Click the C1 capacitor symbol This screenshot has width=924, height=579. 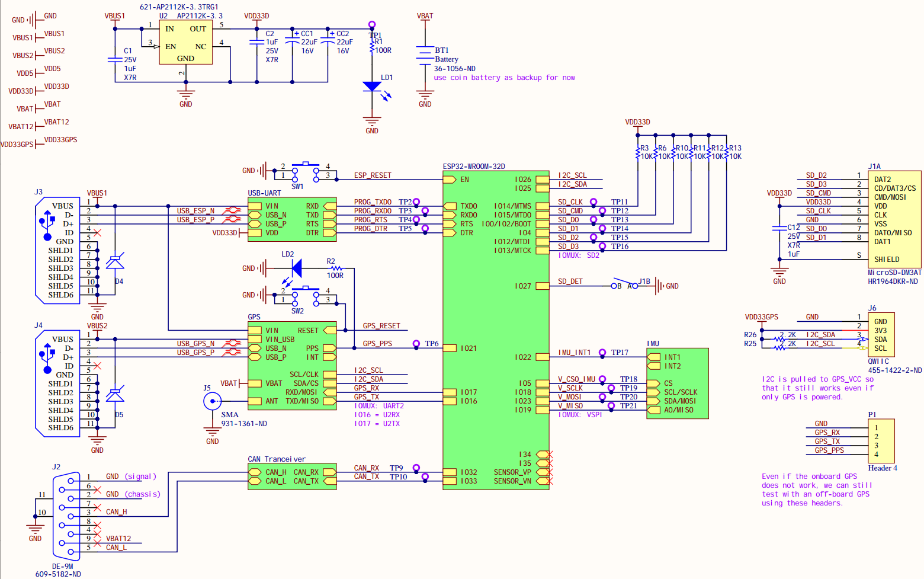tap(115, 60)
